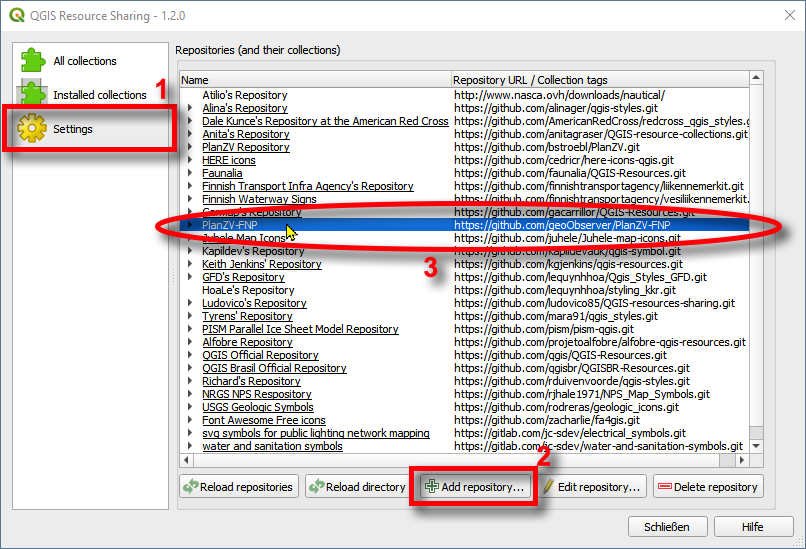Expand QGIS Official Repository
Viewport: 806px width, 549px height.
point(190,355)
